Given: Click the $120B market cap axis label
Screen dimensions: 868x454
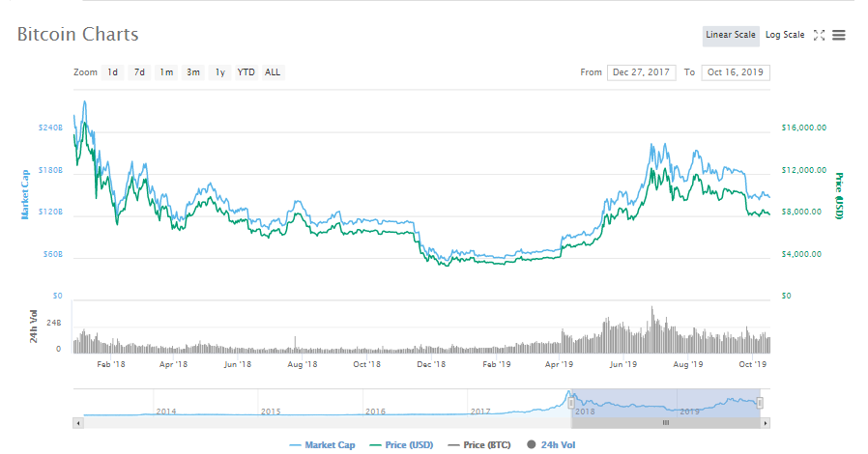Looking at the screenshot, I should click(50, 212).
